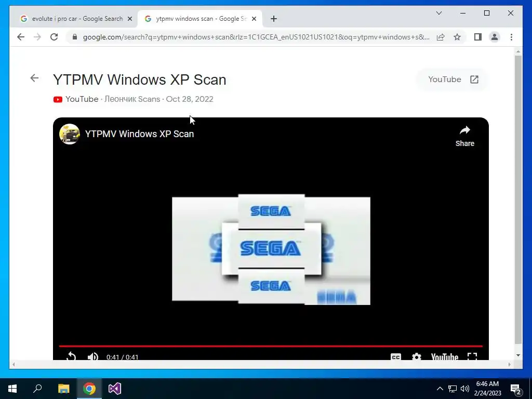The image size is (532, 399).
Task: Click the video title in the player
Action: (139, 134)
